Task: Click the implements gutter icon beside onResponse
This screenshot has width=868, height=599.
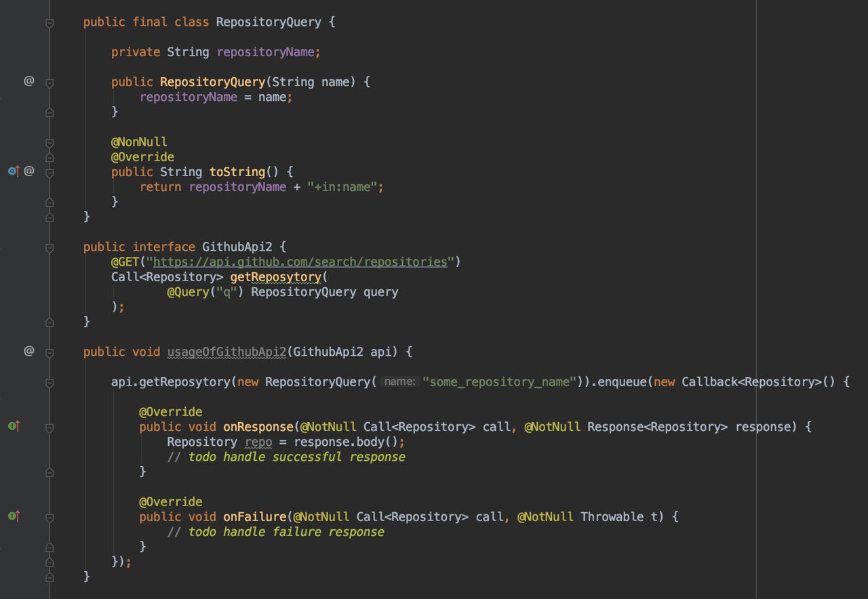Action: point(14,426)
